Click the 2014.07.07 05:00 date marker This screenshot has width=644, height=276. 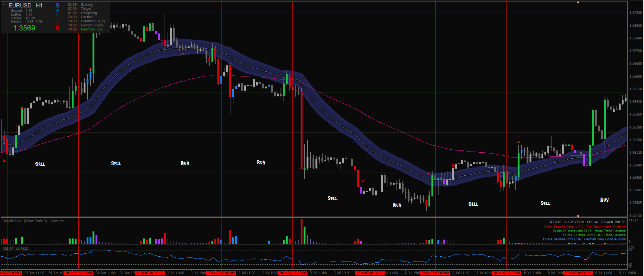tap(435, 273)
